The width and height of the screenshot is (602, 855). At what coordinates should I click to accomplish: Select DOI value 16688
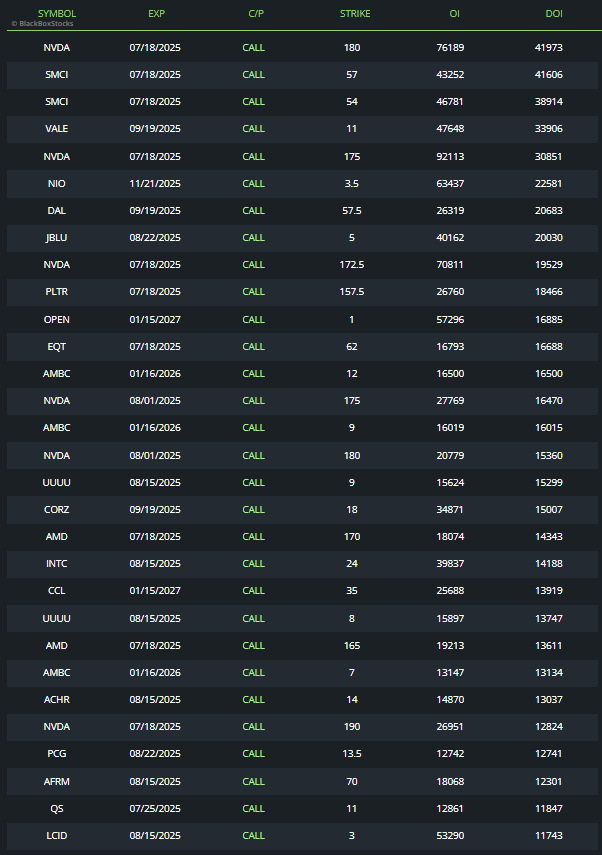pos(549,347)
